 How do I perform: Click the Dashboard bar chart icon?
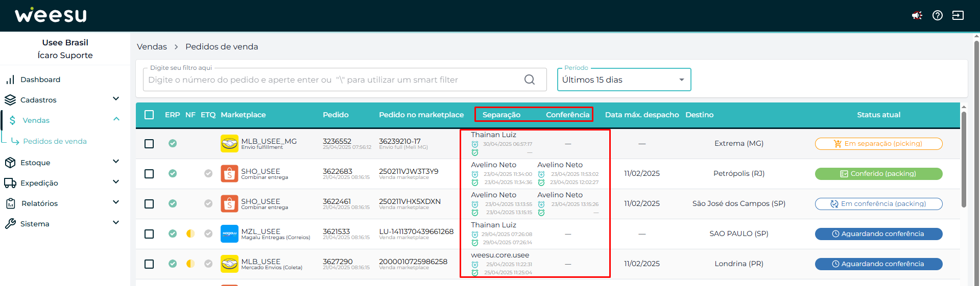click(10, 80)
